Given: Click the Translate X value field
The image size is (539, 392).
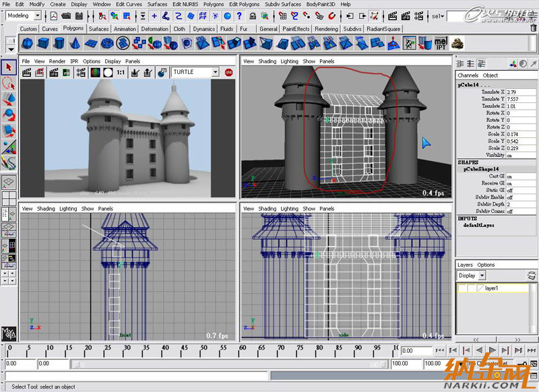Looking at the screenshot, I should coord(519,92).
